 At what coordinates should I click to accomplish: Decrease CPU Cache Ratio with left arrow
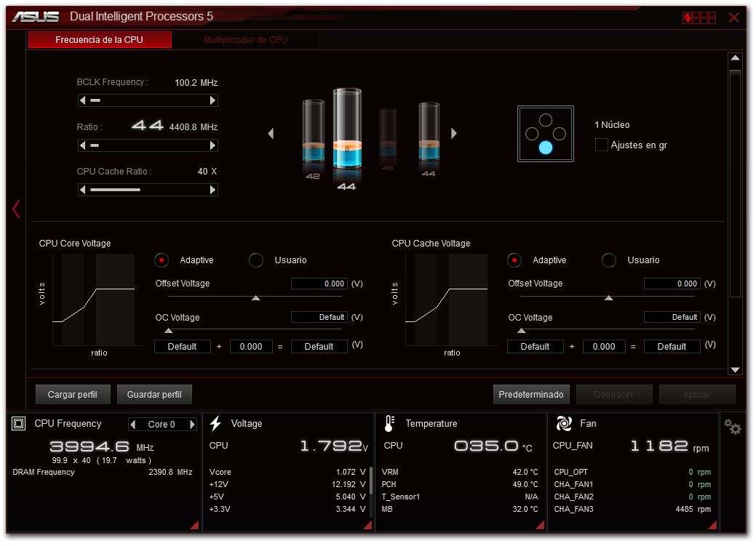click(82, 190)
